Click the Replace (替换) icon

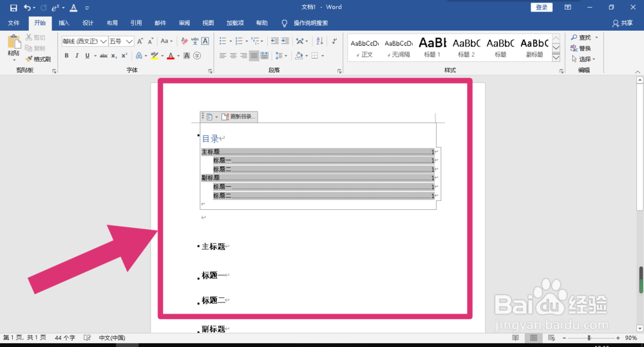tap(580, 48)
